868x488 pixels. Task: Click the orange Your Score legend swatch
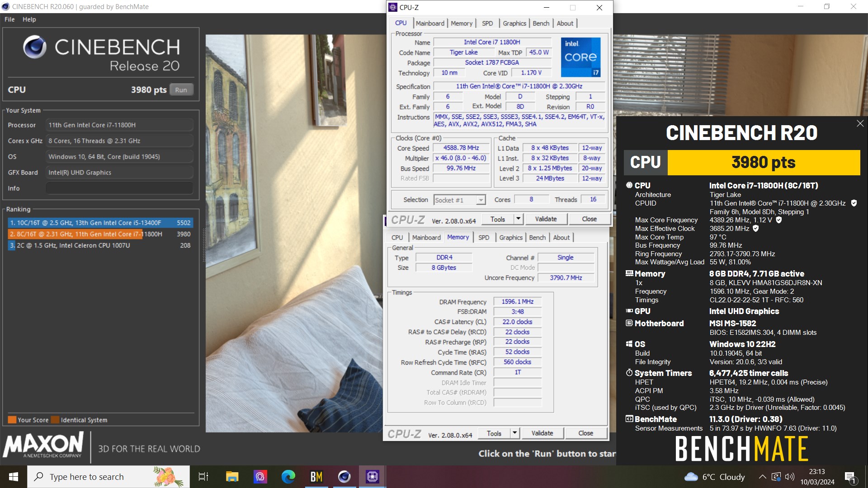point(12,420)
